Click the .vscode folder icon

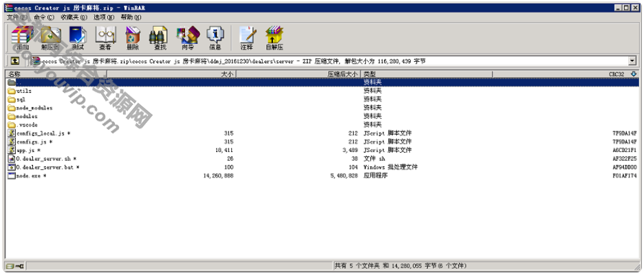click(12, 124)
